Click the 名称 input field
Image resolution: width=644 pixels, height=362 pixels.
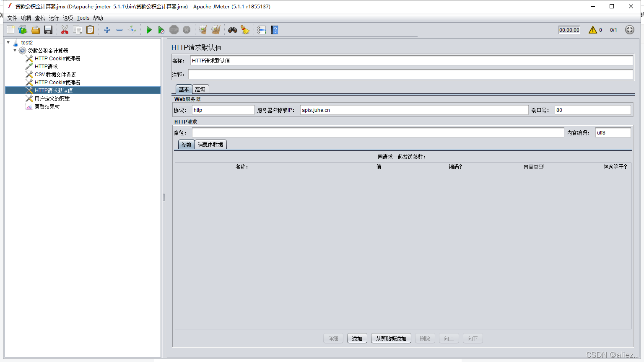pyautogui.click(x=411, y=61)
